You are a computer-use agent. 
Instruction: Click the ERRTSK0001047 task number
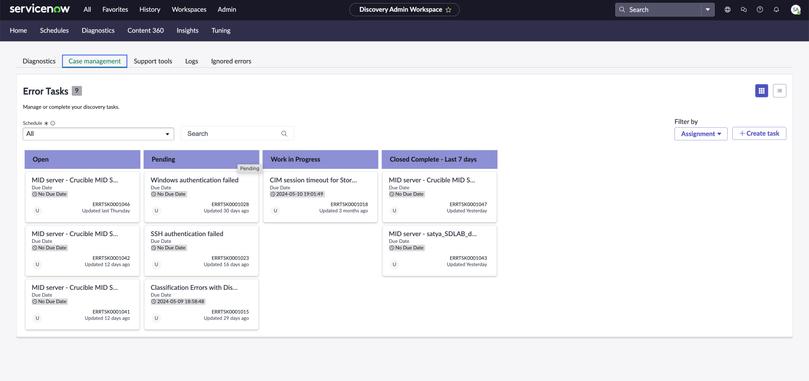tap(468, 204)
